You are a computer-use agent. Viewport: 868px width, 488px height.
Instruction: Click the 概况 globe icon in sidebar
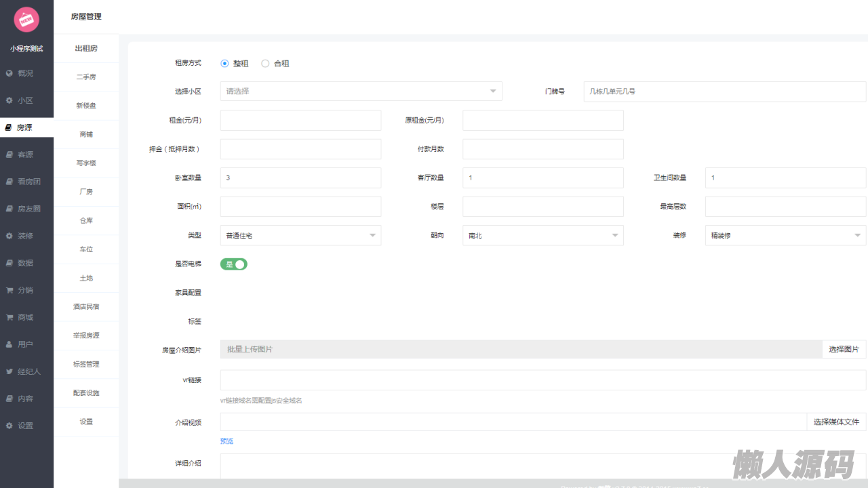[9, 73]
